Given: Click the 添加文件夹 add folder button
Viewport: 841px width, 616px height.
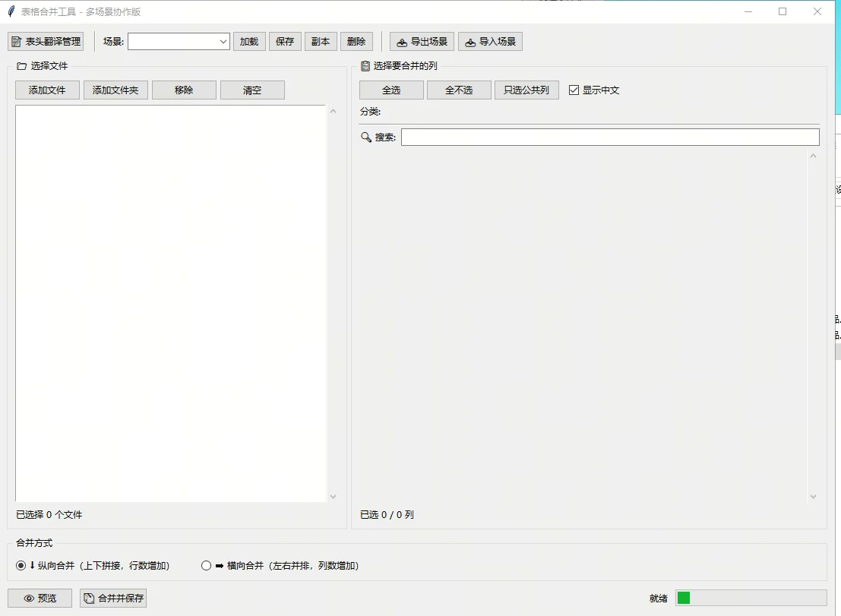Looking at the screenshot, I should point(115,90).
